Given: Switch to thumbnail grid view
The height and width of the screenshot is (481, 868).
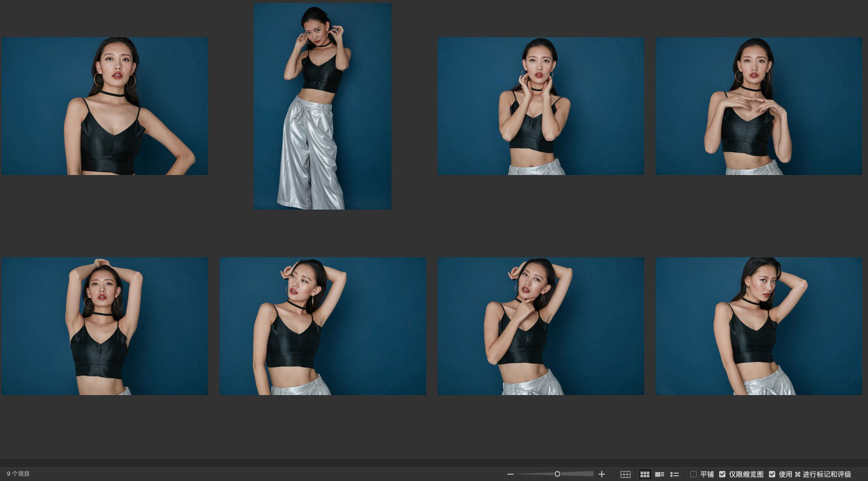Looking at the screenshot, I should [645, 474].
